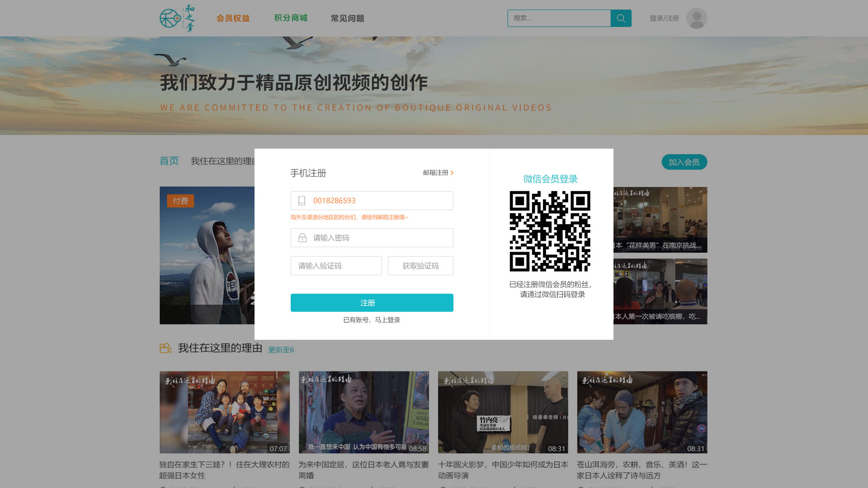Open the 第一次被请吃槟榔 video thumbnail

[660, 291]
